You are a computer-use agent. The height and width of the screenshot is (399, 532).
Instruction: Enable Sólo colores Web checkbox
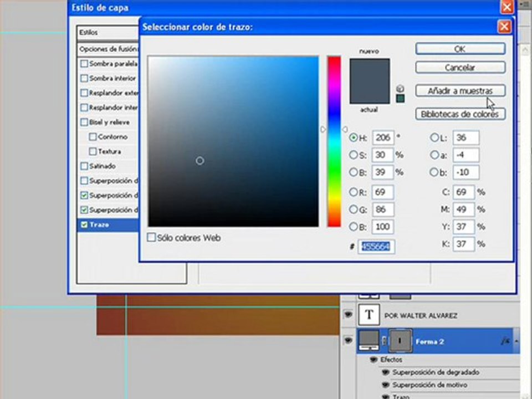click(x=151, y=237)
